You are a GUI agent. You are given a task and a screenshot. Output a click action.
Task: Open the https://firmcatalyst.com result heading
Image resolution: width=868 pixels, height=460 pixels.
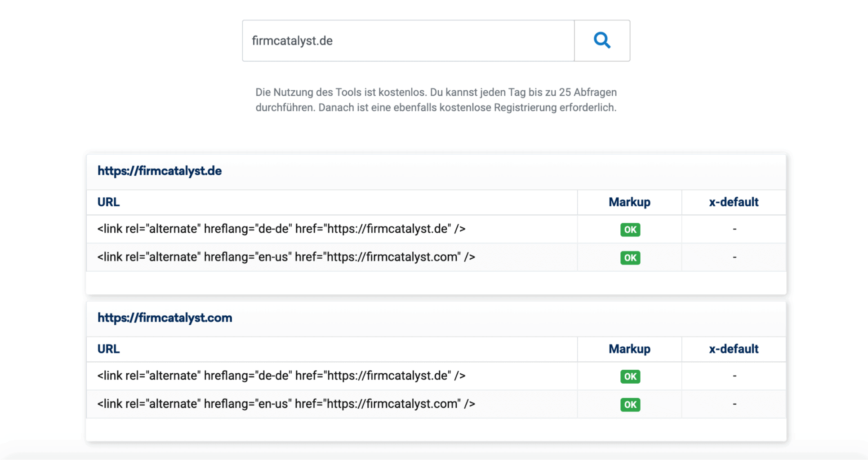(x=165, y=318)
